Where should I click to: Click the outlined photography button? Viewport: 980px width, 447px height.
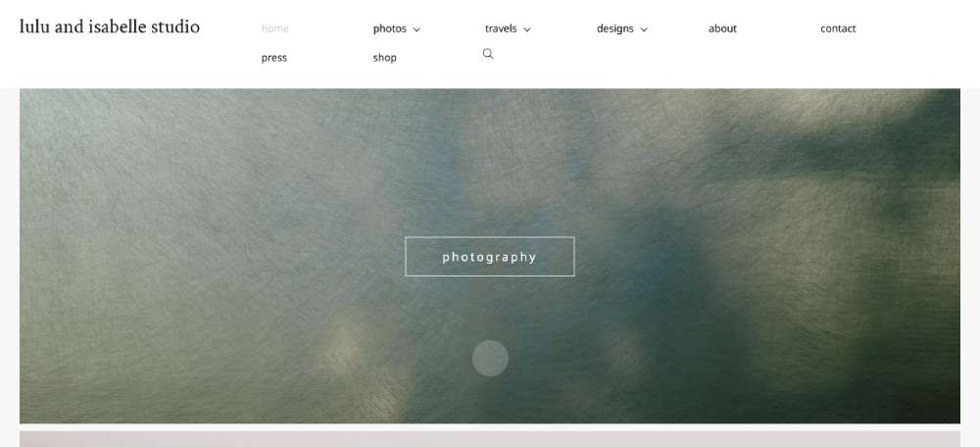(x=489, y=256)
